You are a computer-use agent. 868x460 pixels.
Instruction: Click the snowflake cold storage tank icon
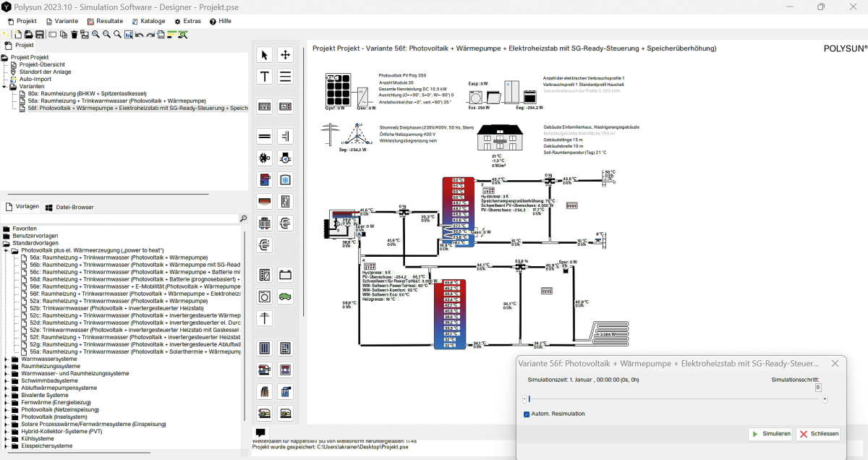coord(286,179)
